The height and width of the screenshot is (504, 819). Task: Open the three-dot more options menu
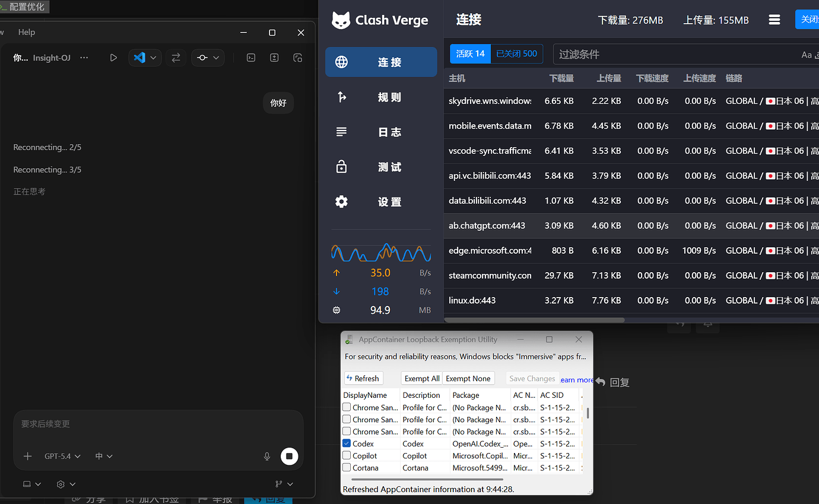pos(84,58)
